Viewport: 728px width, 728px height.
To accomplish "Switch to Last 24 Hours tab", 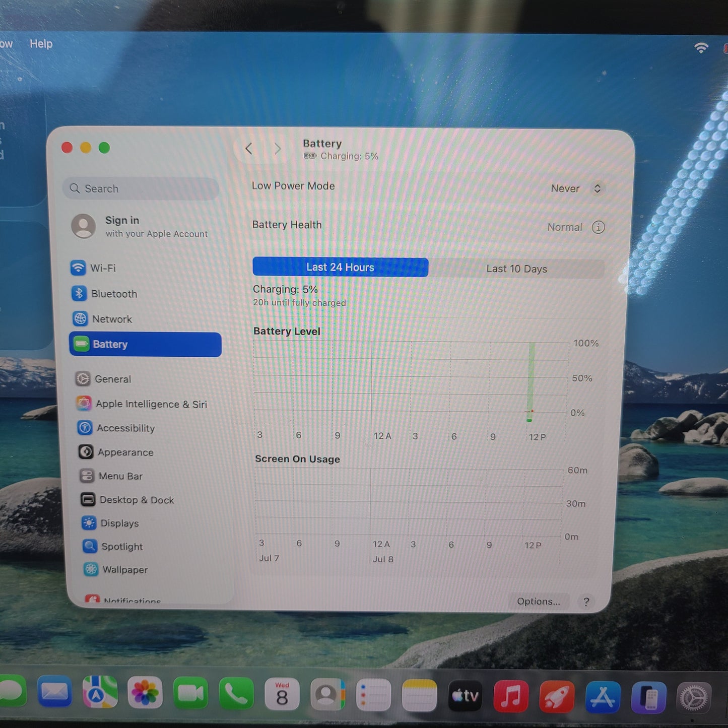I will (341, 267).
